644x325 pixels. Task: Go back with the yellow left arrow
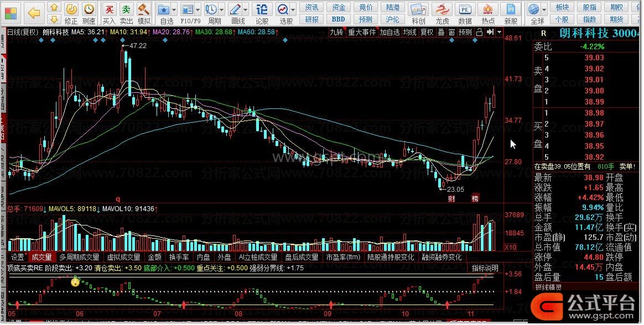34,13
